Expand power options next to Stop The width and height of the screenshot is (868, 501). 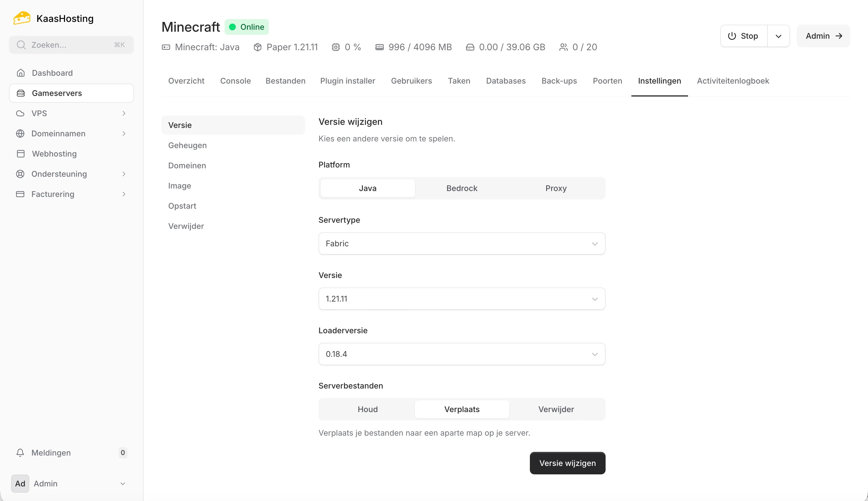tap(778, 36)
